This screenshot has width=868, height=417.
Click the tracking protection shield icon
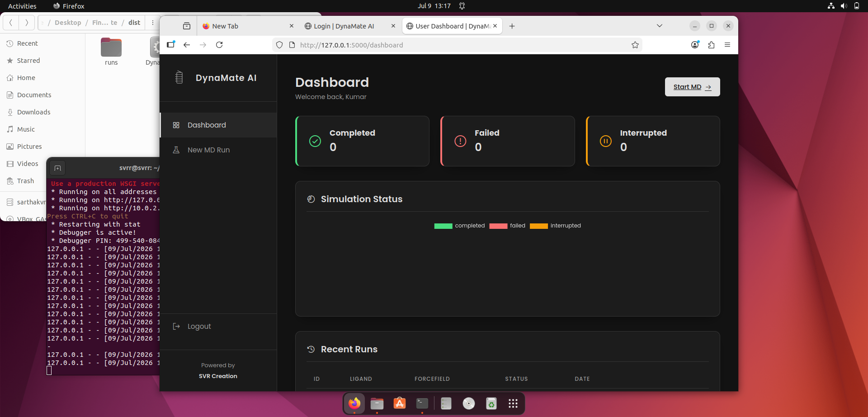coord(279,45)
